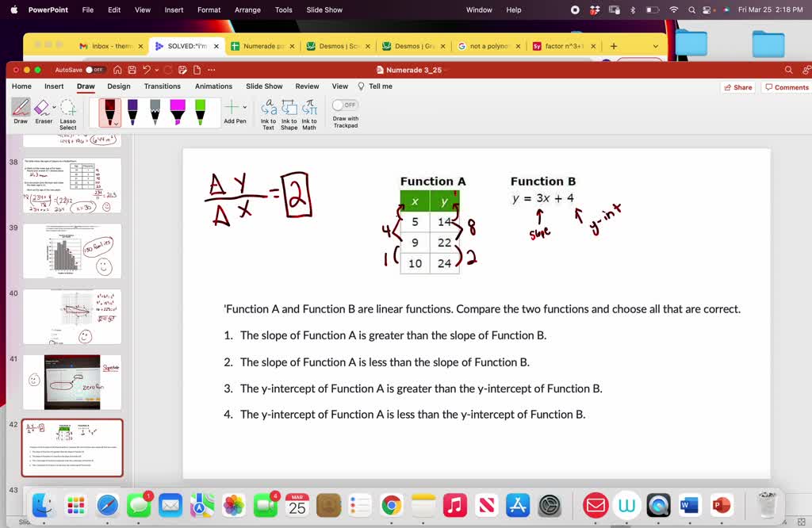Toggle the AutoSave switch
Image resolution: width=812 pixels, height=528 pixels.
(95, 70)
